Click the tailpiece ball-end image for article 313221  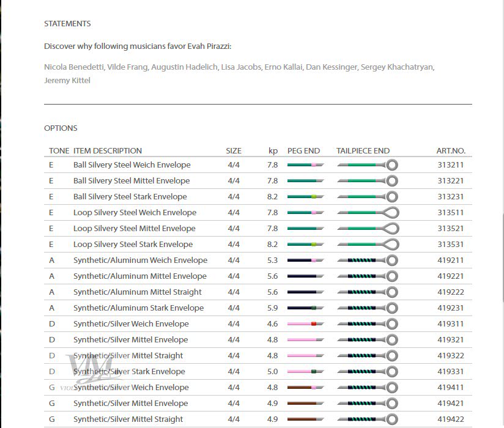pyautogui.click(x=368, y=180)
